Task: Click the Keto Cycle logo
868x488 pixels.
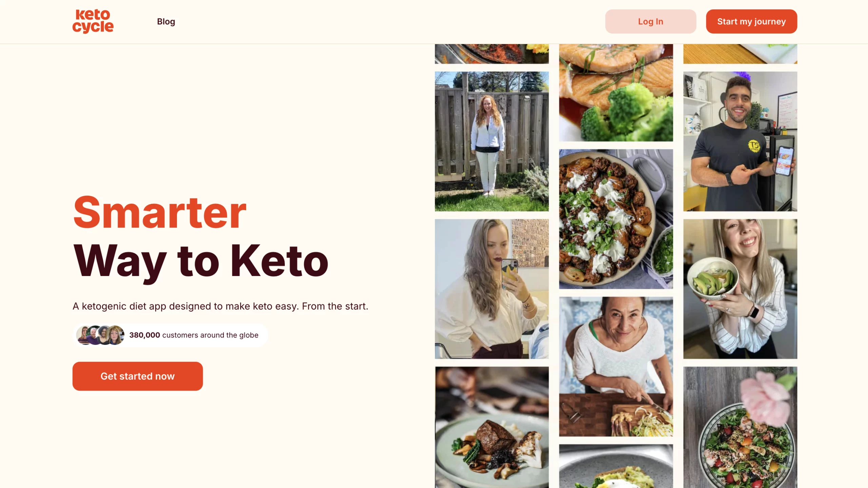Action: (x=93, y=21)
